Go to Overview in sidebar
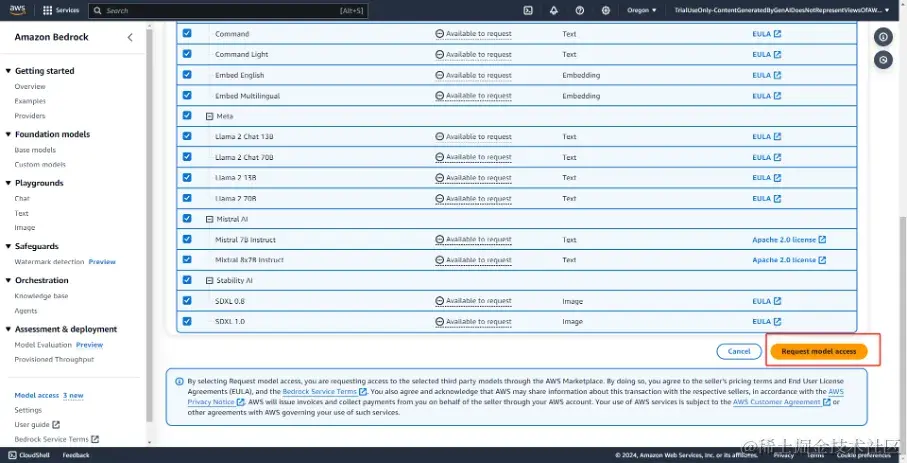This screenshot has height=464, width=908. [30, 86]
